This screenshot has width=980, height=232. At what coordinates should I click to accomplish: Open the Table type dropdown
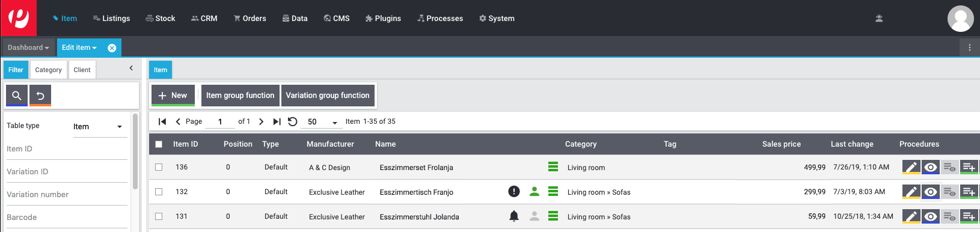pyautogui.click(x=100, y=127)
